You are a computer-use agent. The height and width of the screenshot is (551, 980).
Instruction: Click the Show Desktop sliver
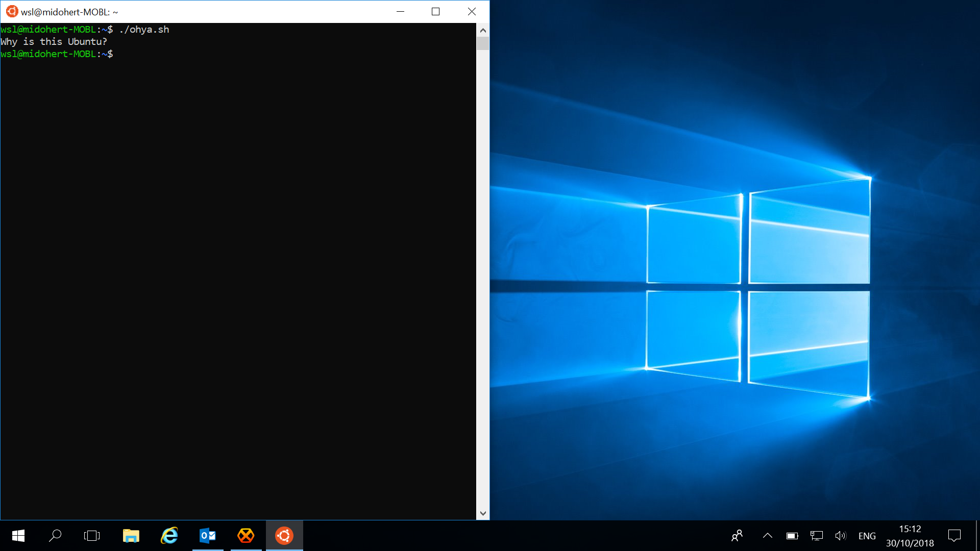pyautogui.click(x=977, y=536)
